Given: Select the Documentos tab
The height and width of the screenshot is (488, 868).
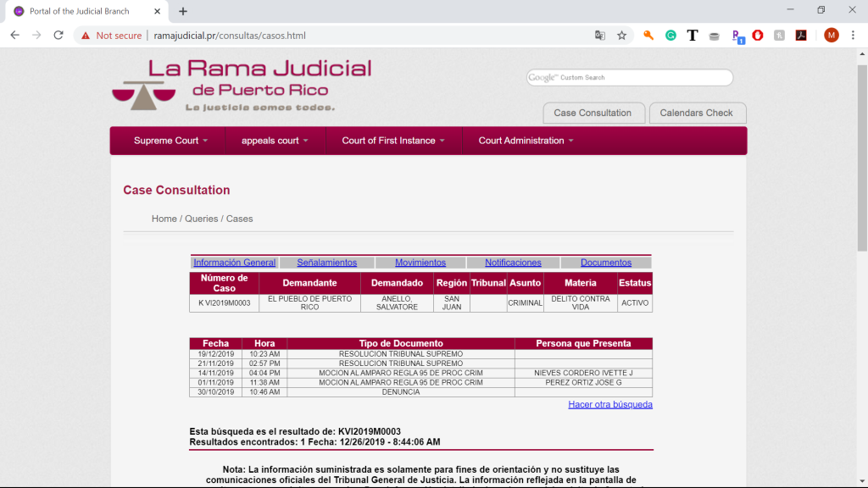Looking at the screenshot, I should [x=606, y=263].
